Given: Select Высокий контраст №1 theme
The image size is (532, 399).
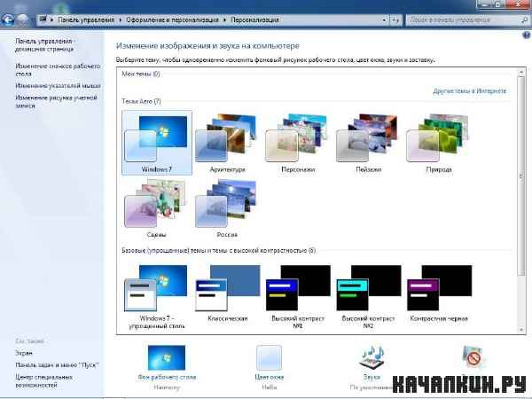Looking at the screenshot, I should tap(298, 297).
